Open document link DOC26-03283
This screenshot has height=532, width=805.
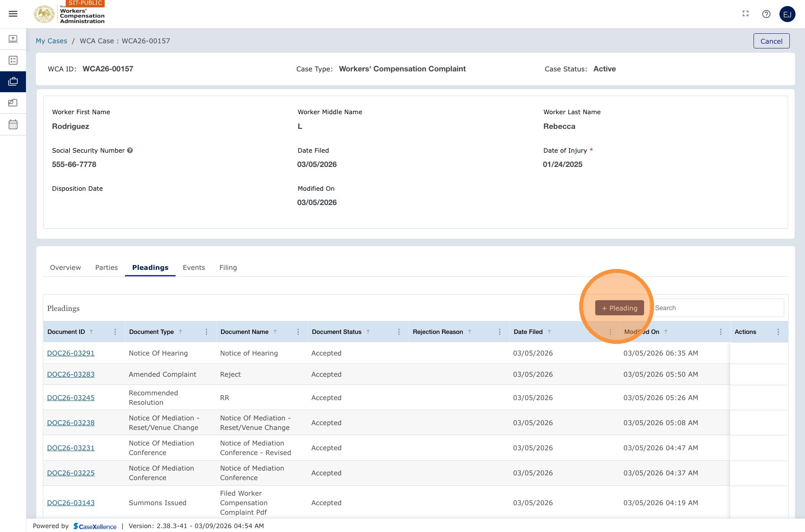coord(71,375)
